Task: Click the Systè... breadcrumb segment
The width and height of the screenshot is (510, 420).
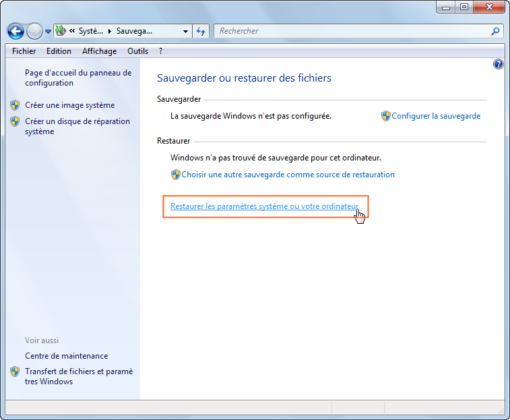Action: (91, 31)
